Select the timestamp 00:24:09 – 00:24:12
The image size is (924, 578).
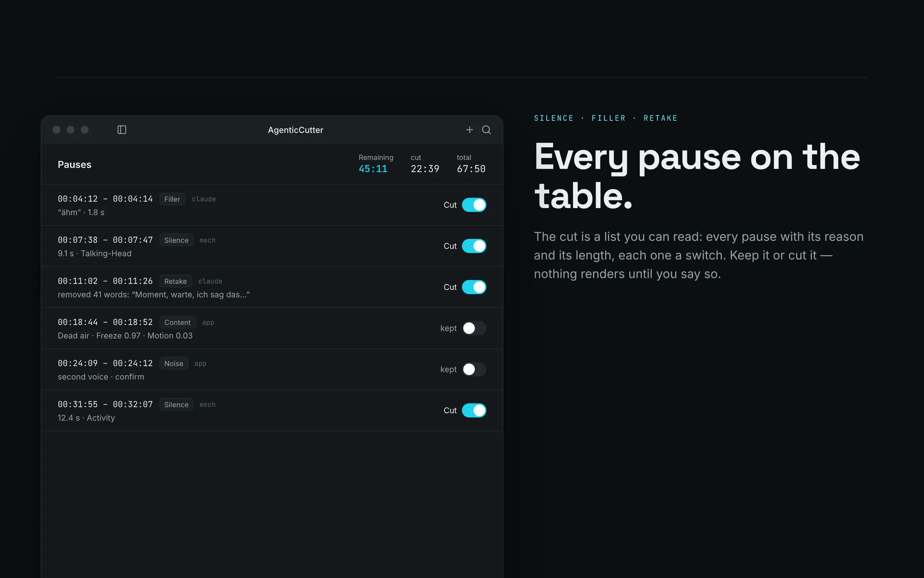[105, 363]
